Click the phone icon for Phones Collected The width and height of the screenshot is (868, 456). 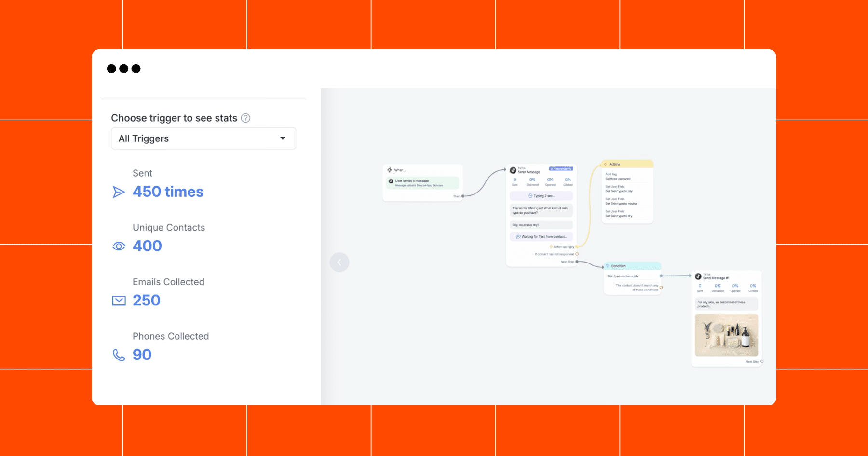pos(119,355)
